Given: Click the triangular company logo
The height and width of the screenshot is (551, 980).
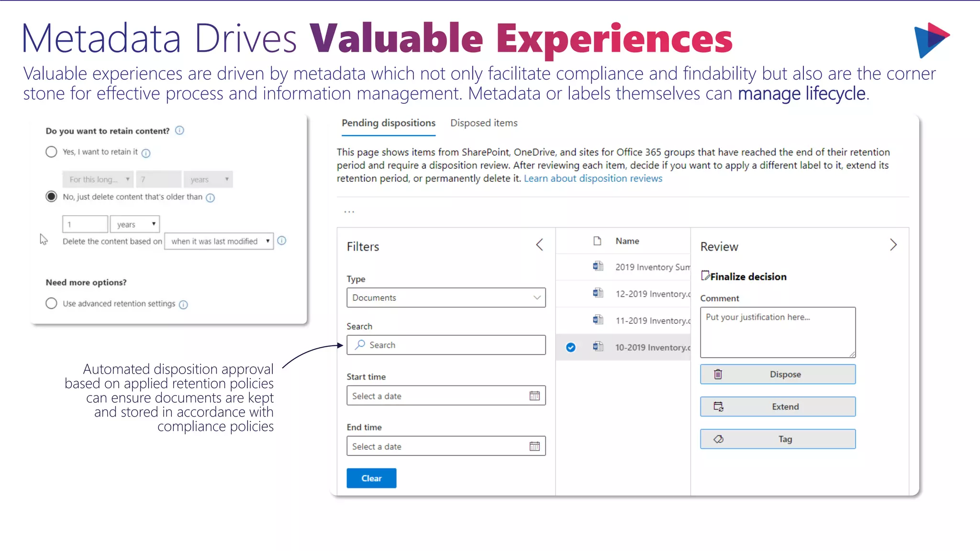Looking at the screenshot, I should (x=932, y=40).
